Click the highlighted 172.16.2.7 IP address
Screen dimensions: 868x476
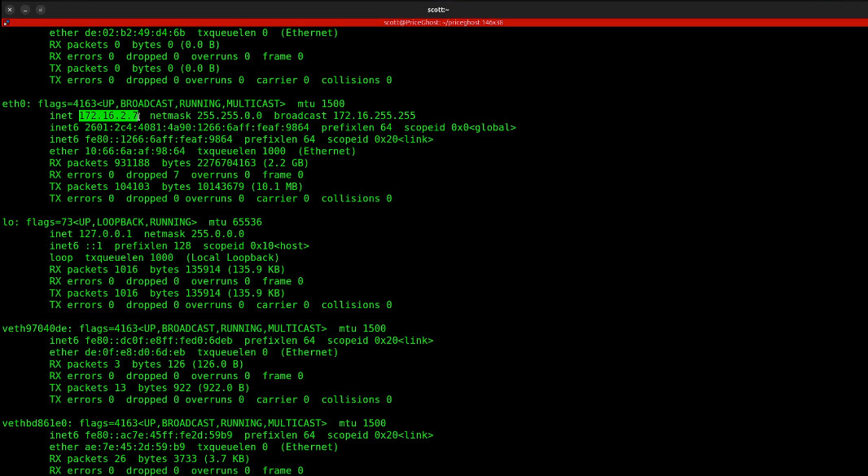point(108,116)
